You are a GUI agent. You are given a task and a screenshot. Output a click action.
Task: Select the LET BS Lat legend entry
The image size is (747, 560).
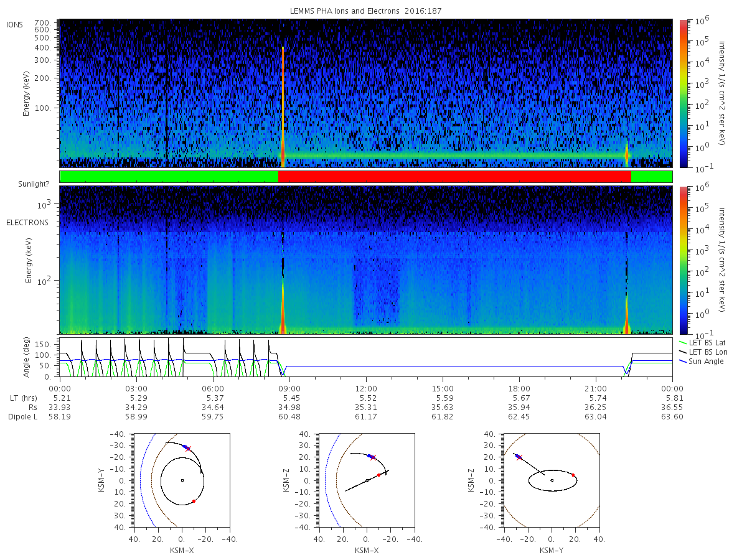coord(702,342)
